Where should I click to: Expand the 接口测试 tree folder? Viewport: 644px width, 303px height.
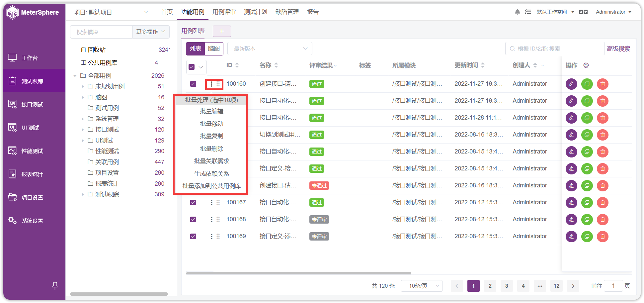click(83, 130)
